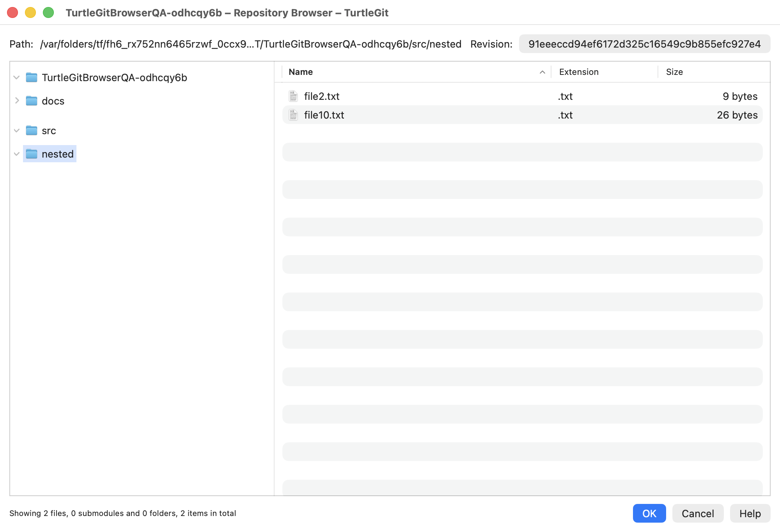The height and width of the screenshot is (532, 780).
Task: Click the window title 'Repository Browser – TurtleGit'
Action: [311, 13]
